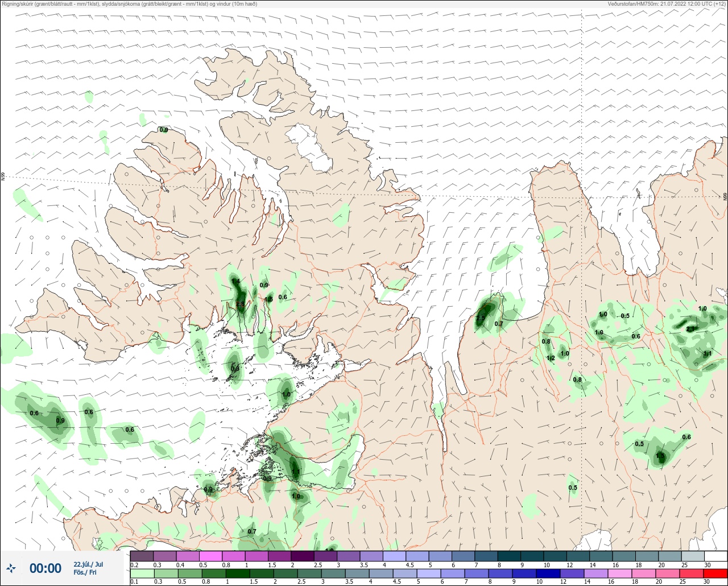This screenshot has height=586, width=728.
Task: Click the wind-vane icon beside the 00:00 time
Action: point(11,568)
